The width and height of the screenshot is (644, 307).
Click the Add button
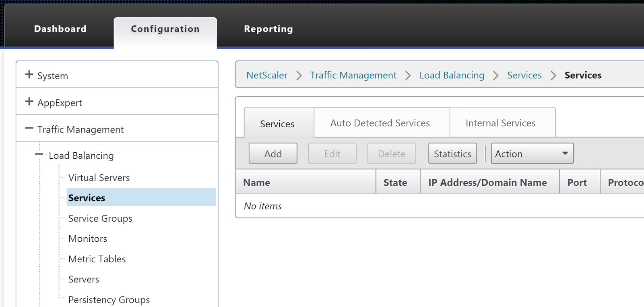pos(273,153)
